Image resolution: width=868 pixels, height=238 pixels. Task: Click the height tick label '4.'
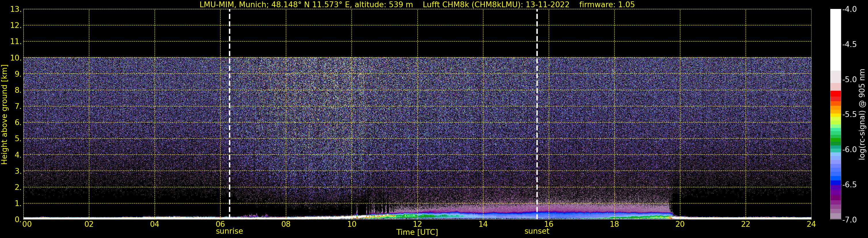18,155
